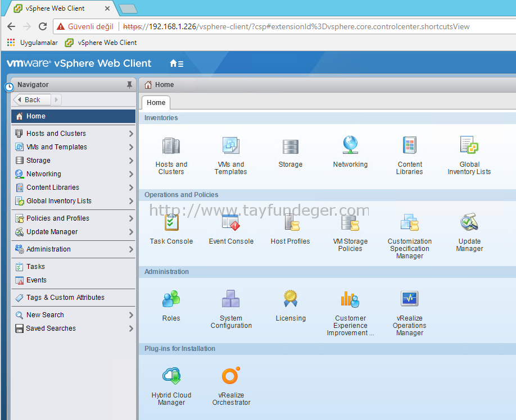This screenshot has height=420, width=516.
Task: Open the Roles administration icon
Action: coord(171,299)
